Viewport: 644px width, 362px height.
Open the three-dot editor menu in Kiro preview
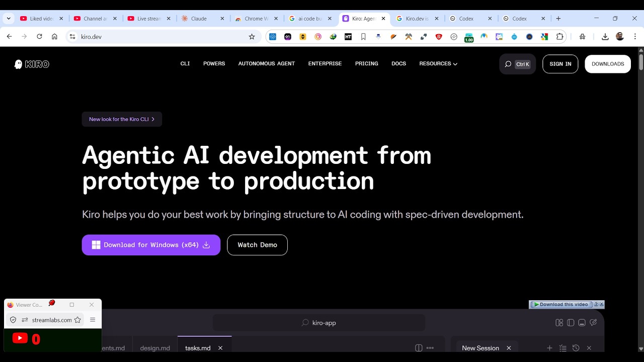point(430,348)
